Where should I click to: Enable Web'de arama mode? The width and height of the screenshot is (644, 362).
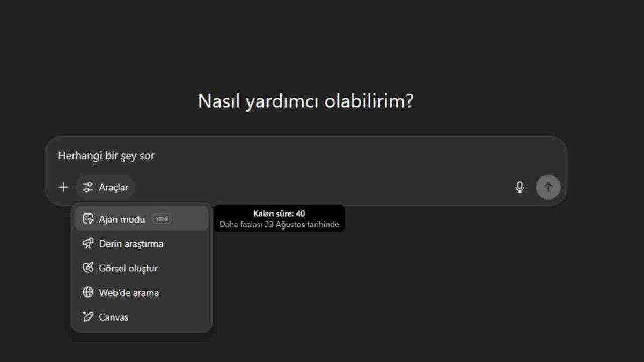click(128, 293)
